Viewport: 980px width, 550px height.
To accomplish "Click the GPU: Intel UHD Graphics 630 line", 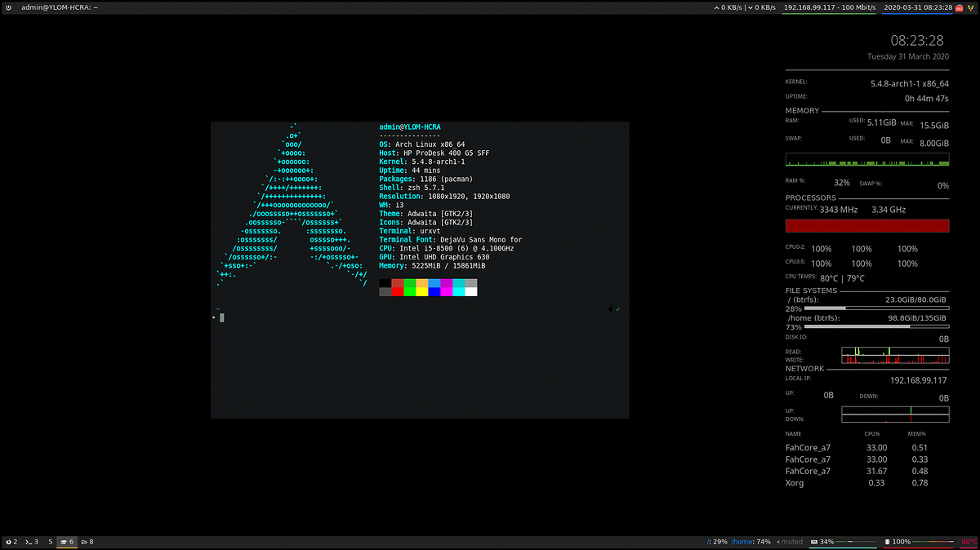I will click(434, 257).
